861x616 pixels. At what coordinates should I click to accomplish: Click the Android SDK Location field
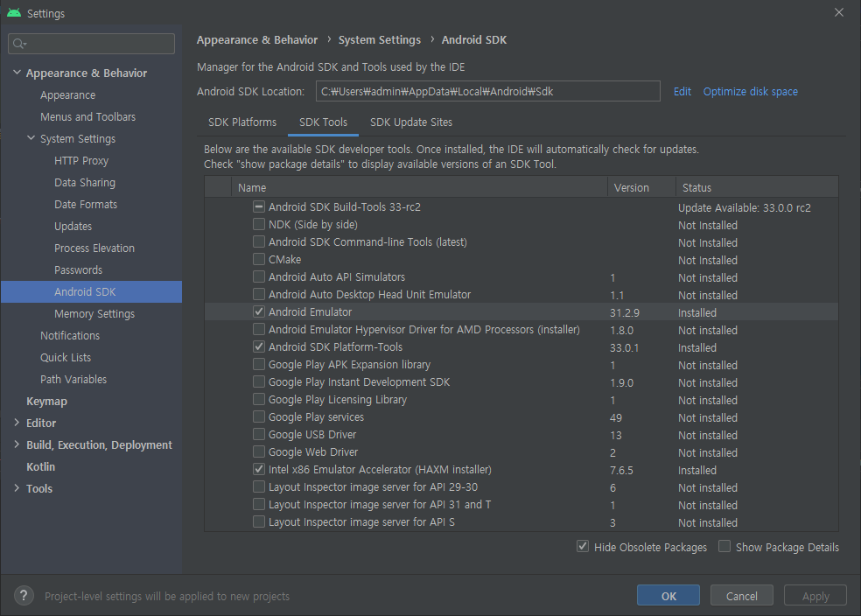tap(487, 91)
